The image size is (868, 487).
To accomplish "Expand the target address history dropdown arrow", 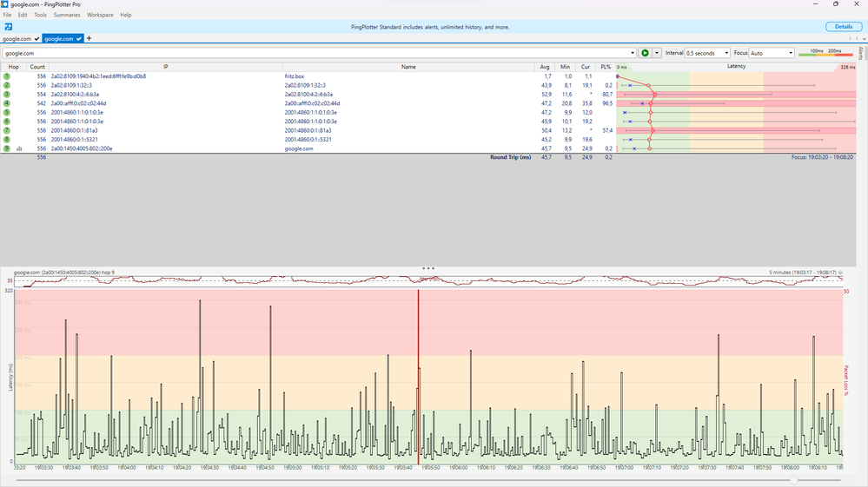I will point(633,53).
